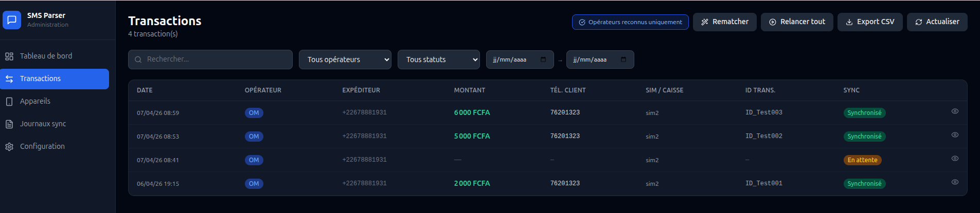Click the Export CSV download icon
This screenshot has width=980, height=213.
849,22
